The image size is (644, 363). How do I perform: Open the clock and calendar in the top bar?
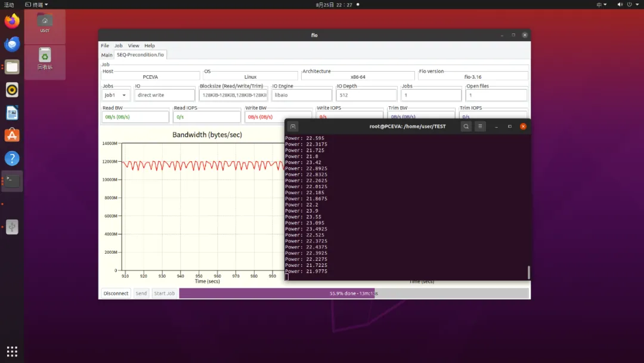(334, 5)
